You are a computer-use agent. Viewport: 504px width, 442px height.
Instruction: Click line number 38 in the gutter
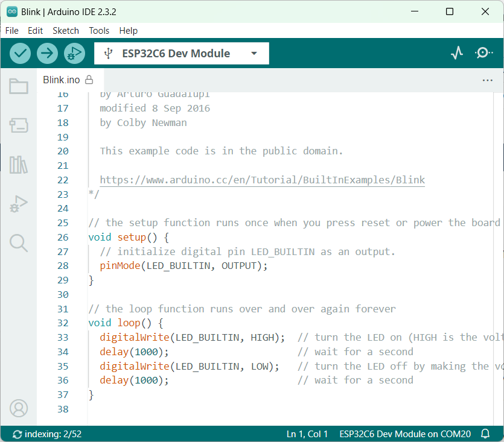pyautogui.click(x=63, y=409)
